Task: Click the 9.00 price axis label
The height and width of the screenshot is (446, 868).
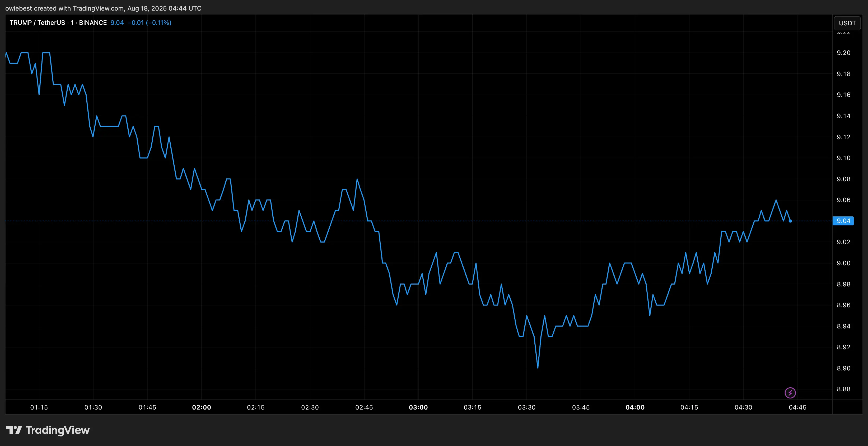Action: tap(843, 263)
